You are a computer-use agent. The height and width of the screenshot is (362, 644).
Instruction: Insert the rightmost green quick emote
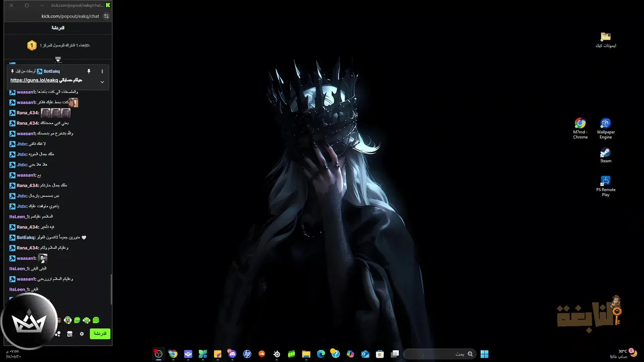[96, 320]
